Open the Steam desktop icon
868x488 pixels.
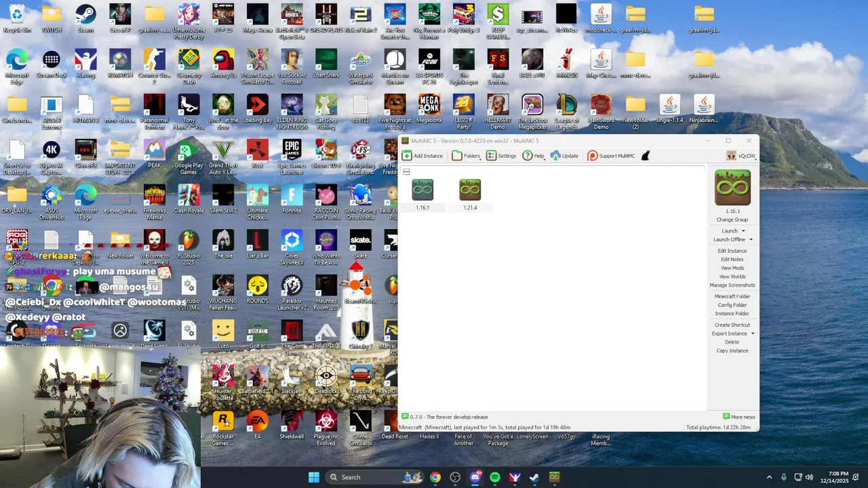click(x=85, y=18)
